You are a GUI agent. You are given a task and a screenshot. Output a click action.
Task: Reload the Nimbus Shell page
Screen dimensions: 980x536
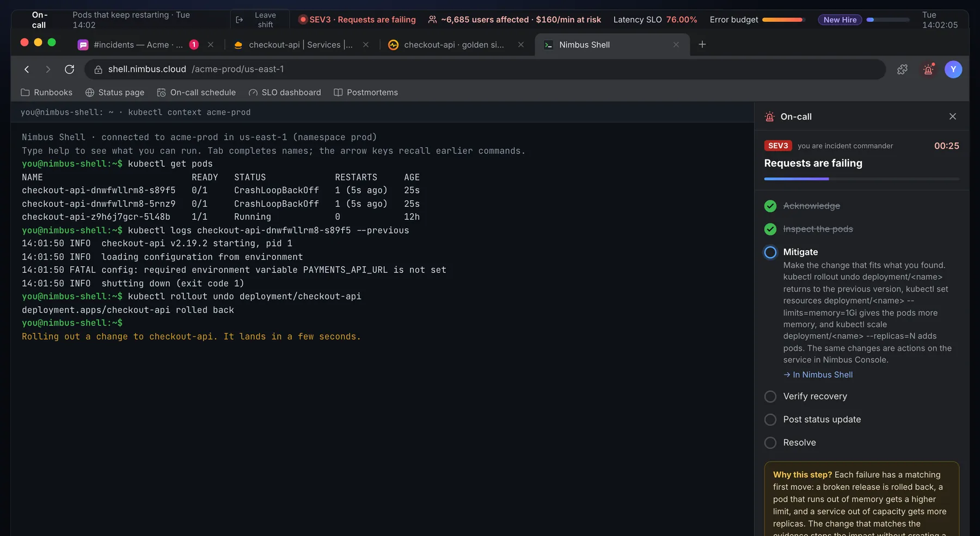click(x=69, y=69)
